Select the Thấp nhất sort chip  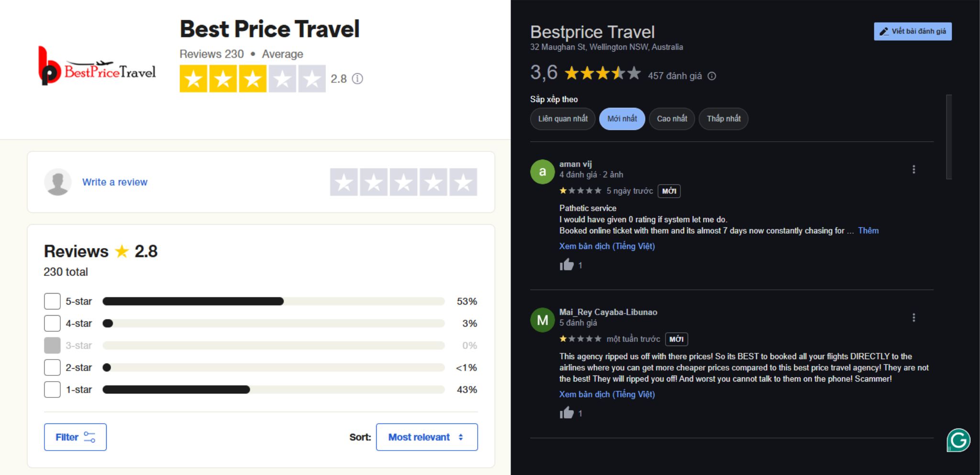click(x=723, y=119)
